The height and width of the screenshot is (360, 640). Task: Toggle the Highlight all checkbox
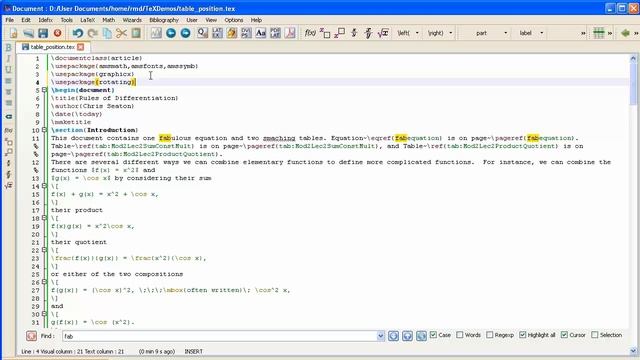click(522, 335)
